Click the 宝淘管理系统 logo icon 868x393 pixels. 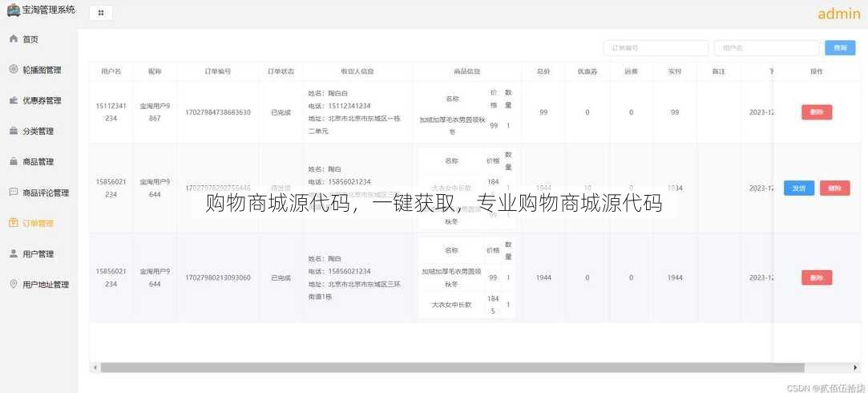click(14, 10)
